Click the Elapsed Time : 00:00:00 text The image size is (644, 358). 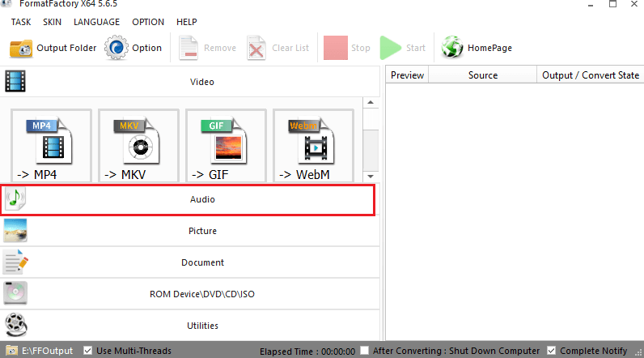307,352
